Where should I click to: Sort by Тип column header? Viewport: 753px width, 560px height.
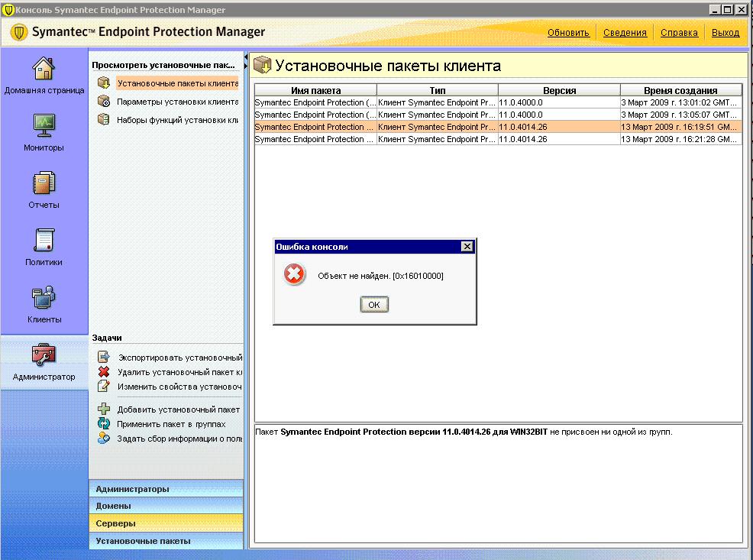click(x=438, y=90)
